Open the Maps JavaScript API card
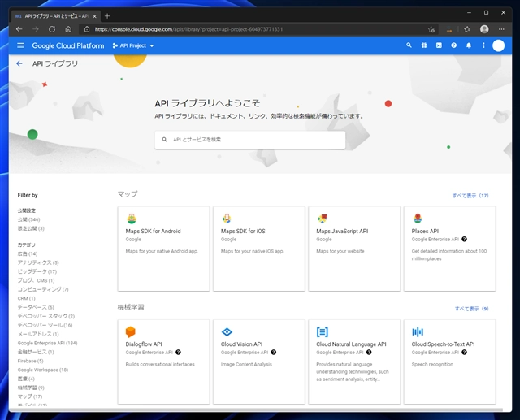Screen dimensions: 520x420 click(x=354, y=249)
